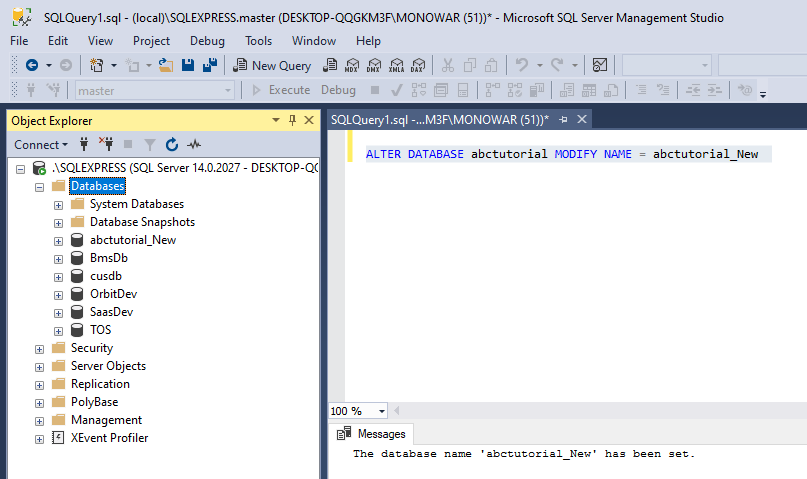Click the navigate backward arrow icon
The image size is (807, 479).
pyautogui.click(x=32, y=65)
